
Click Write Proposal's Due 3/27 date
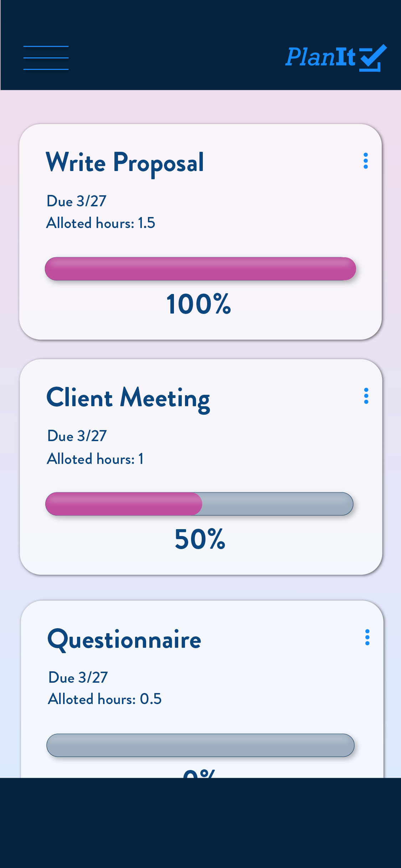tap(77, 201)
